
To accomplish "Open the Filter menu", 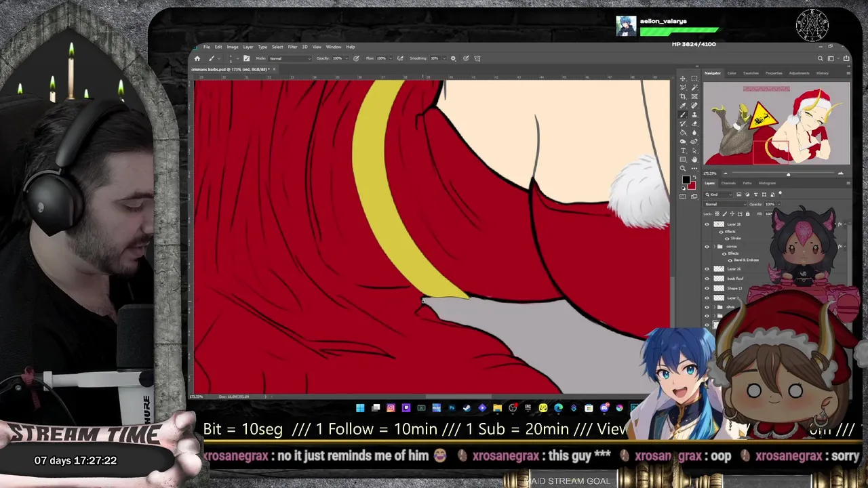I will coord(292,47).
